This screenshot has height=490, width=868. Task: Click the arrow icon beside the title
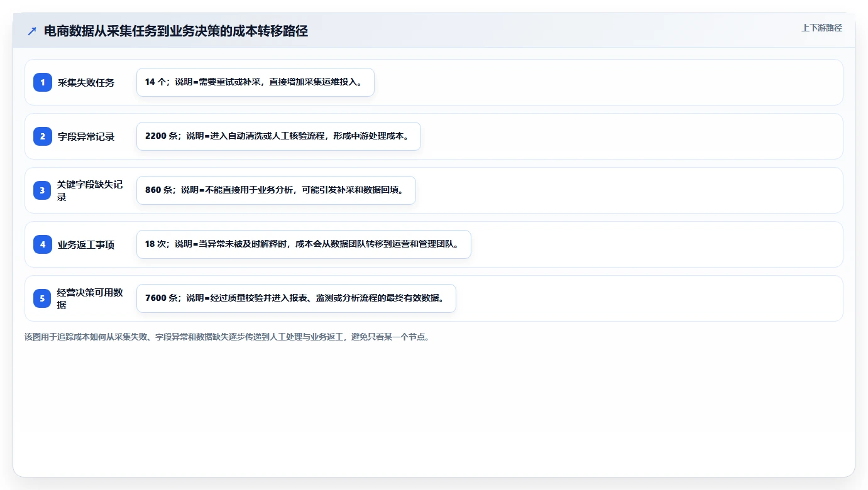point(32,31)
